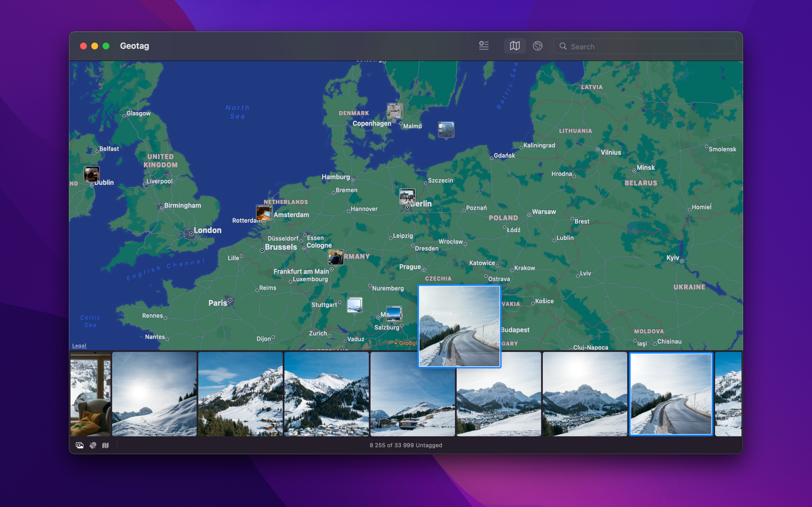Image resolution: width=812 pixels, height=507 pixels.
Task: Click the photo pin on Dublin
Action: [91, 174]
